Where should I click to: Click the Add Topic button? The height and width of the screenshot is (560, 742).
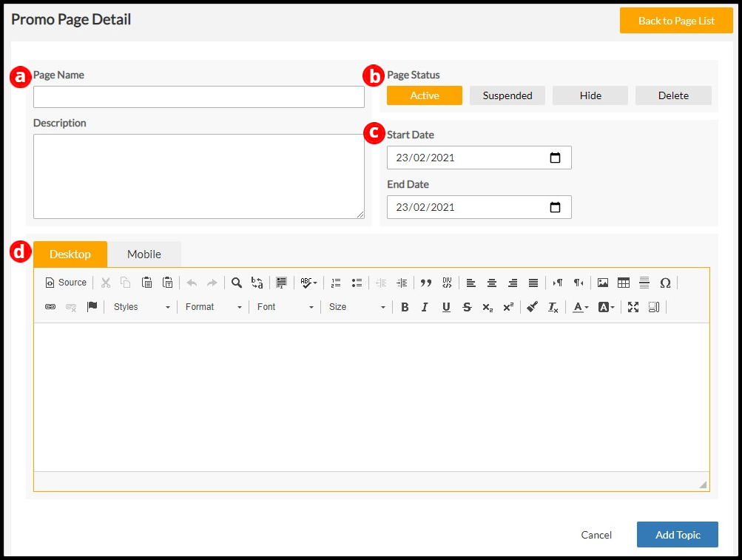coord(677,534)
